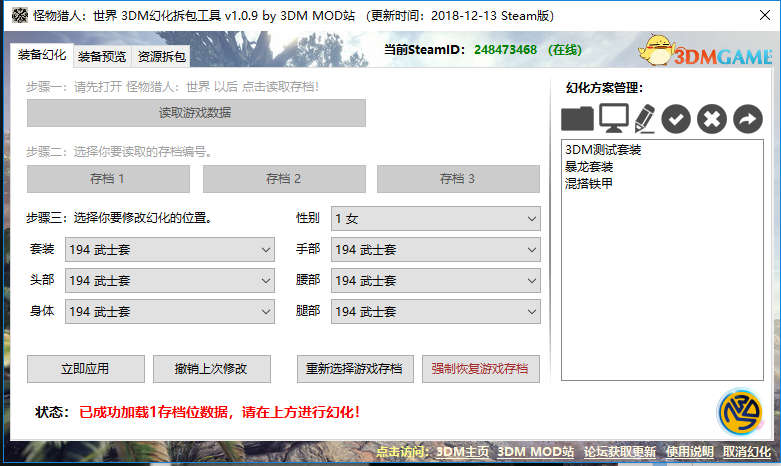Expand the 腿部 legs dropdown

tap(435, 311)
